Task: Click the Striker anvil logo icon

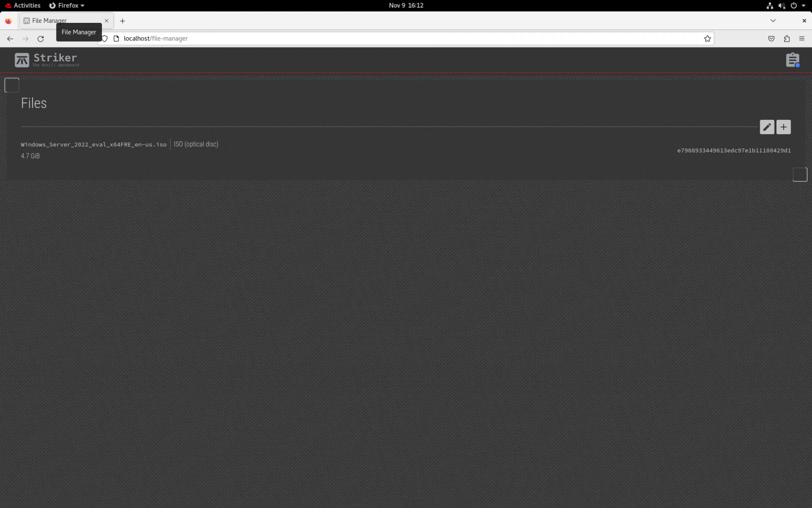Action: pyautogui.click(x=22, y=60)
